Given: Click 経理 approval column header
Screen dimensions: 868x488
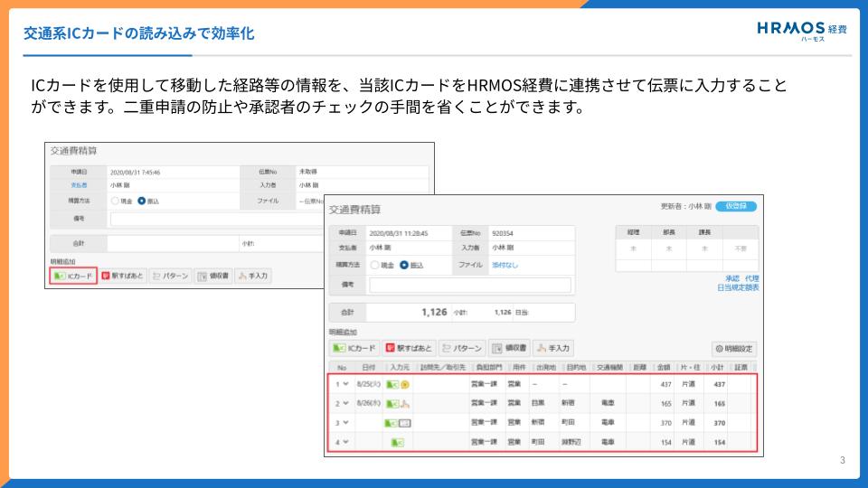Looking at the screenshot, I should pos(633,232).
